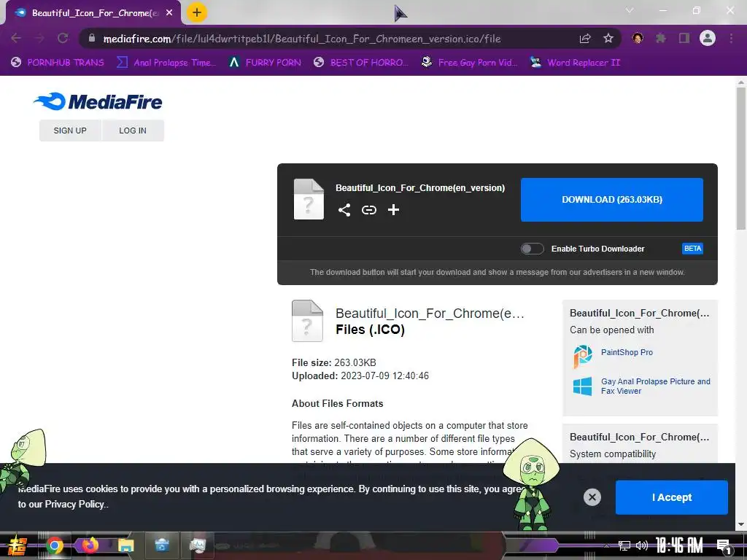Click the forward navigation arrow
This screenshot has height=560, width=747.
click(x=39, y=38)
